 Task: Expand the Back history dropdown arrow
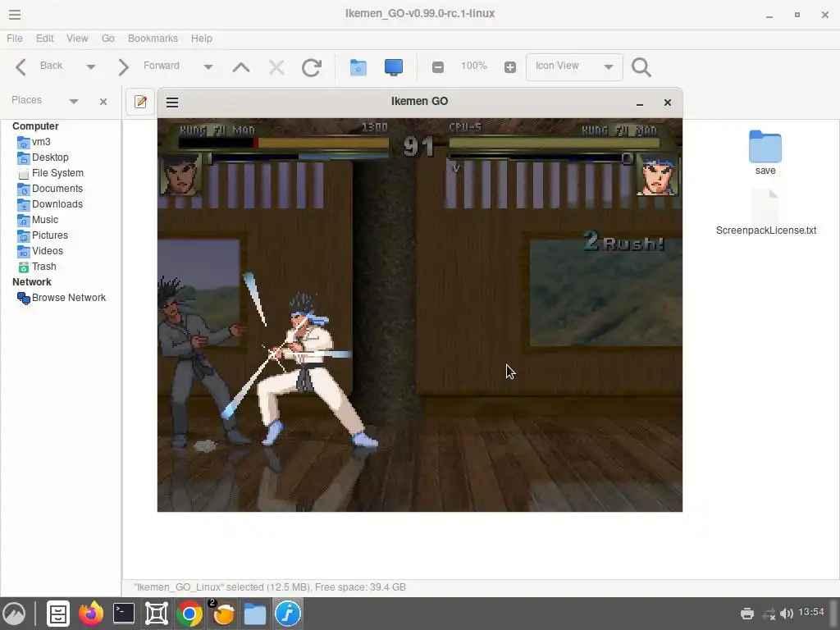pyautogui.click(x=90, y=67)
